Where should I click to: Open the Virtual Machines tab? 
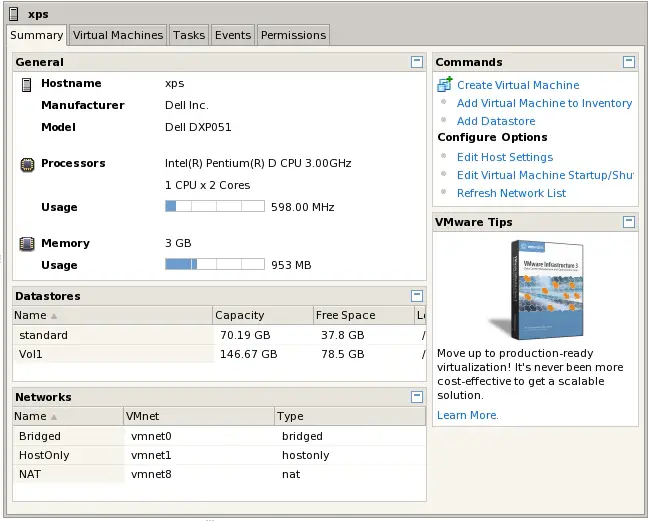tap(118, 35)
